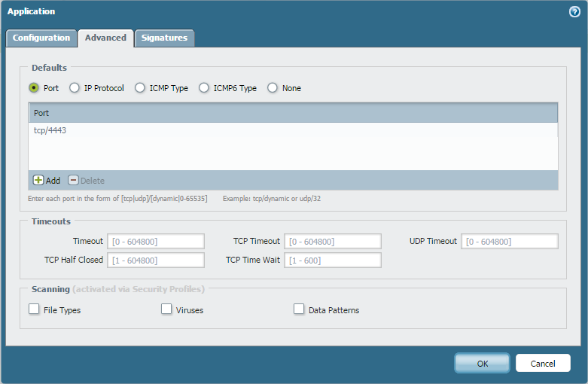Focus the TCP Timeout field

click(x=333, y=242)
